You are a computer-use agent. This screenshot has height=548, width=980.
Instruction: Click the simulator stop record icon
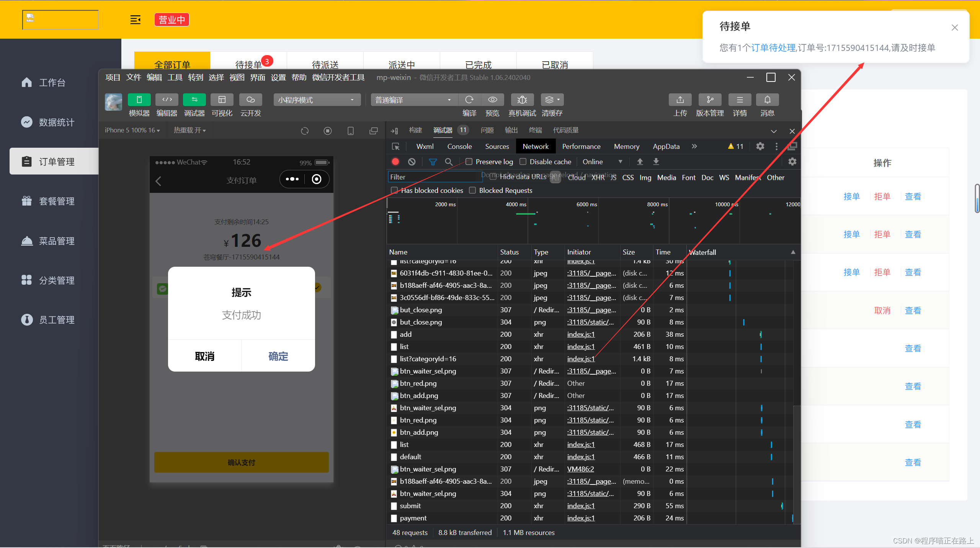pyautogui.click(x=328, y=131)
